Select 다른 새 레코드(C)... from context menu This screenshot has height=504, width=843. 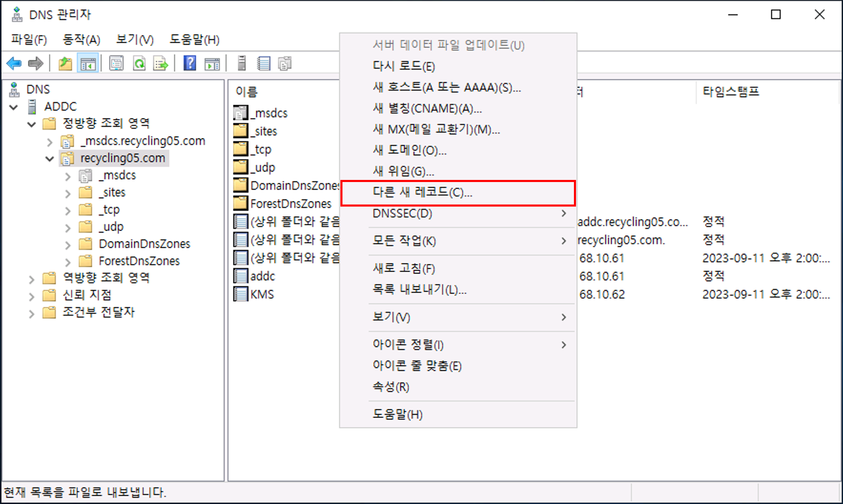pyautogui.click(x=422, y=193)
